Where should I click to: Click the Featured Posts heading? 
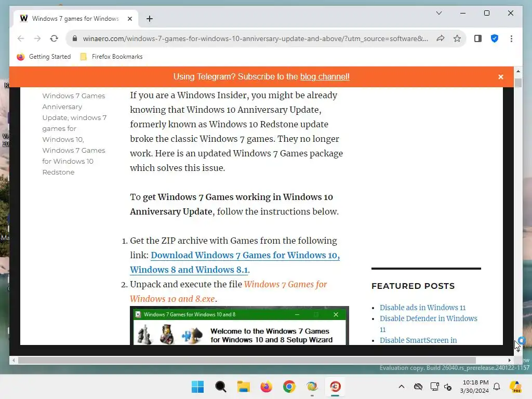pyautogui.click(x=413, y=286)
